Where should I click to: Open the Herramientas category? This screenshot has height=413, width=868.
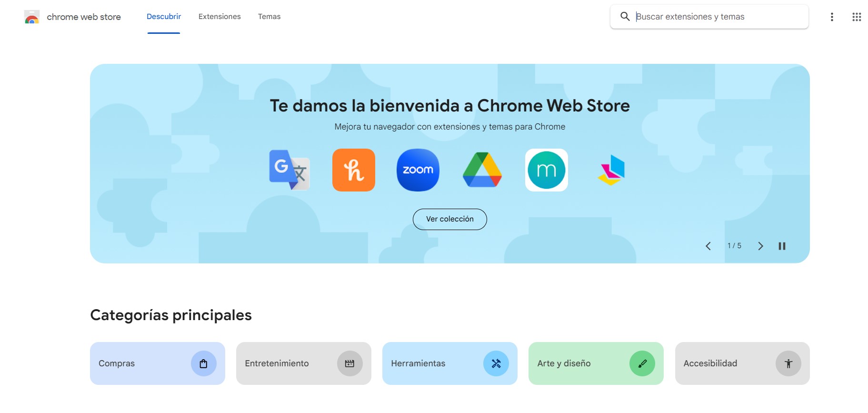point(450,363)
